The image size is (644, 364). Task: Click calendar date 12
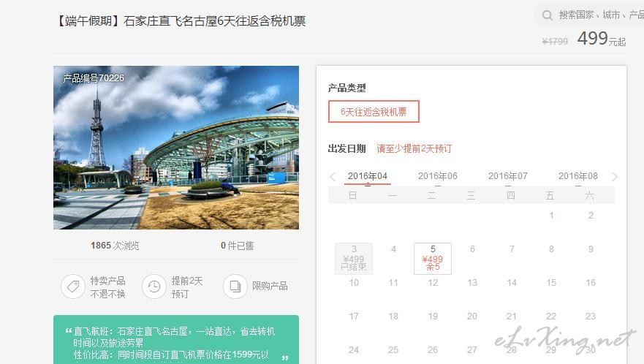(x=433, y=283)
